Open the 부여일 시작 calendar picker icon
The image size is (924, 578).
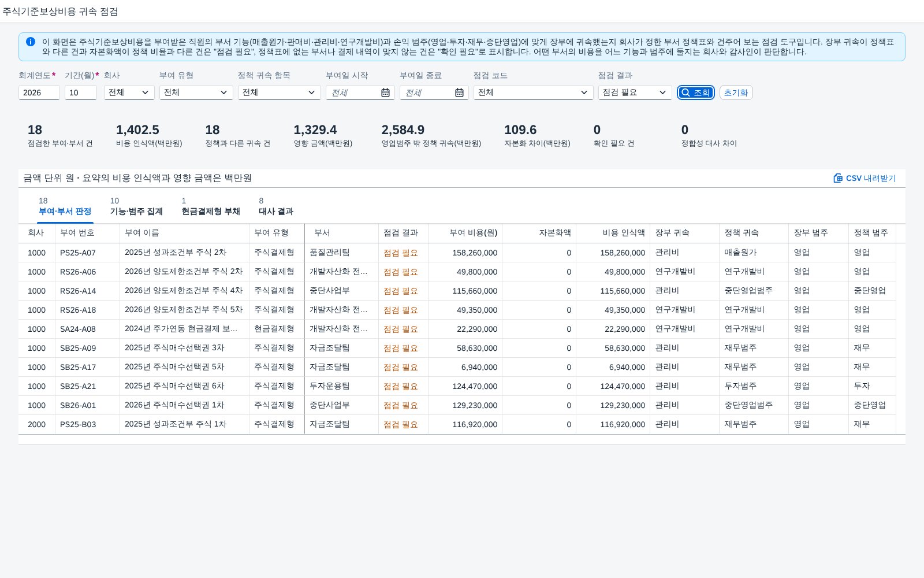point(385,92)
